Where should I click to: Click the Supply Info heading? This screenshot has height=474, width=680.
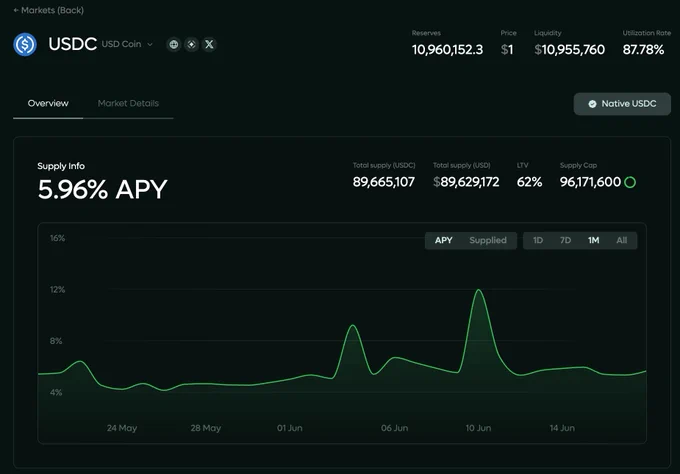click(61, 166)
